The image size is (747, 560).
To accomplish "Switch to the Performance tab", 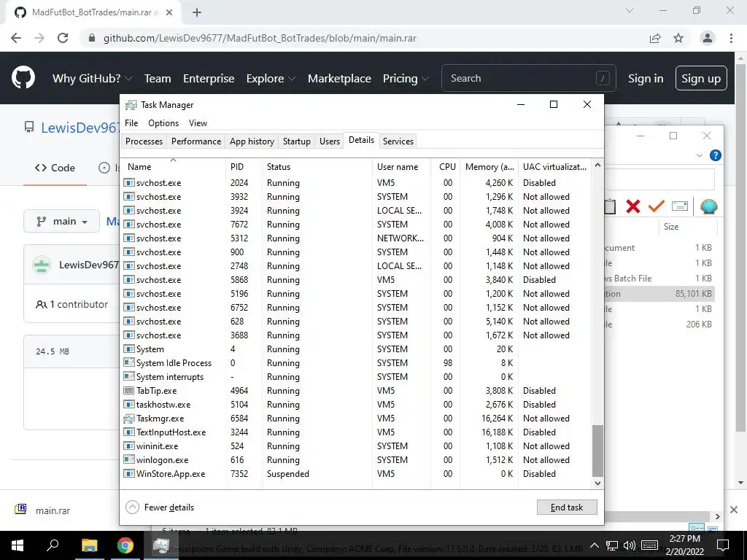I will point(196,141).
